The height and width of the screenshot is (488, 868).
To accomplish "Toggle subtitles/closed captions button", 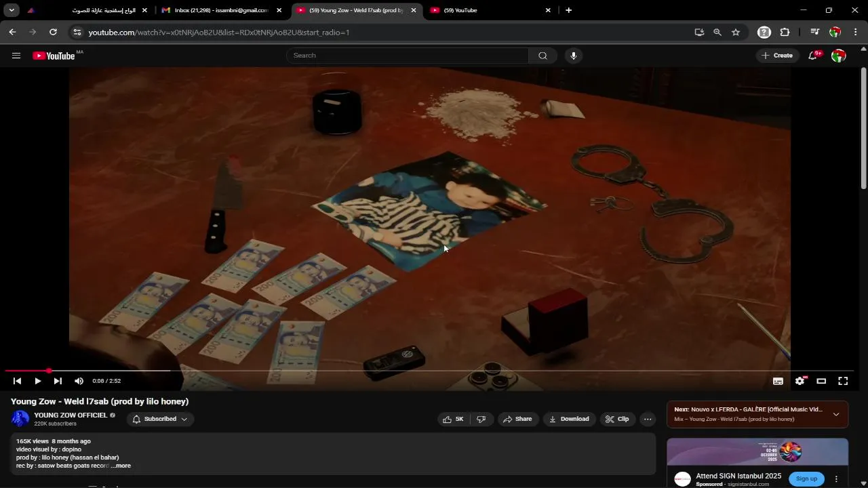I will [x=778, y=381].
